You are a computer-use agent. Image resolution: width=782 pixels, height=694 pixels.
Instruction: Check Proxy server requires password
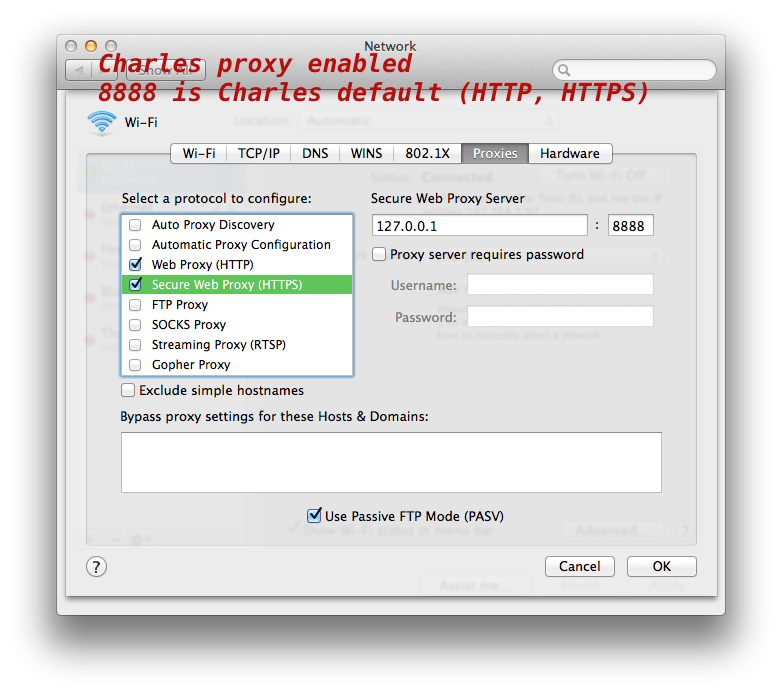coord(379,254)
